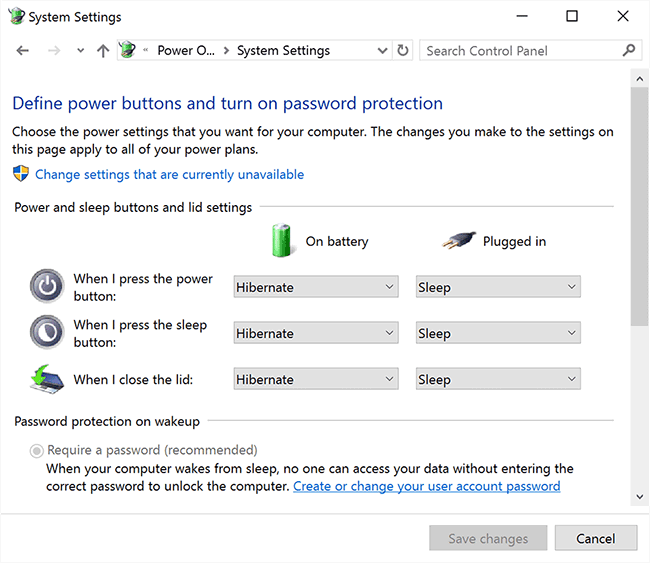Screen dimensions: 650x563
Task: Click the search magnifier icon
Action: (629, 51)
